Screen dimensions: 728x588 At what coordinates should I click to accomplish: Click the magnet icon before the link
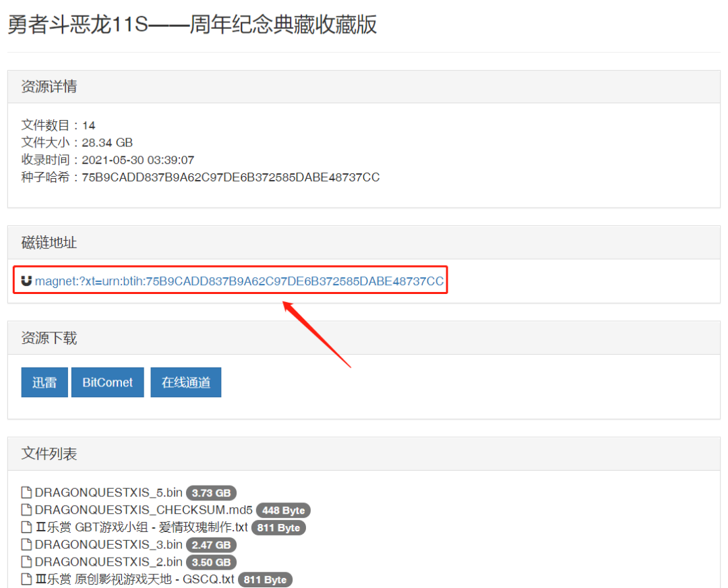tap(26, 281)
